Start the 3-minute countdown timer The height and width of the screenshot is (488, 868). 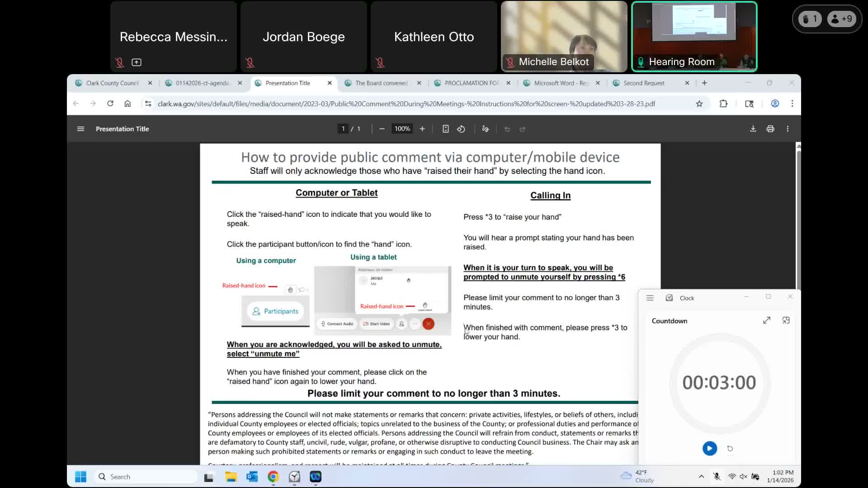pyautogui.click(x=709, y=448)
